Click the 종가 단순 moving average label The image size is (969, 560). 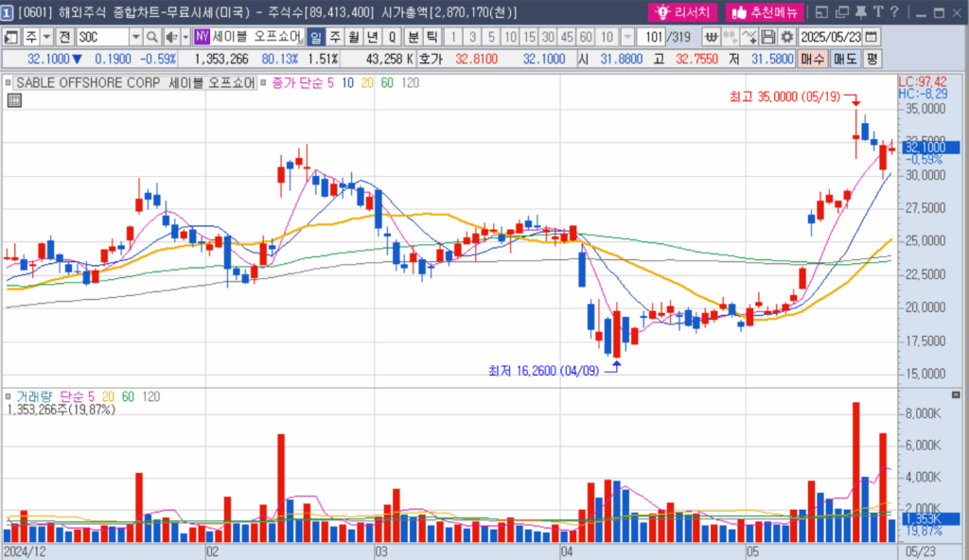pyautogui.click(x=298, y=83)
